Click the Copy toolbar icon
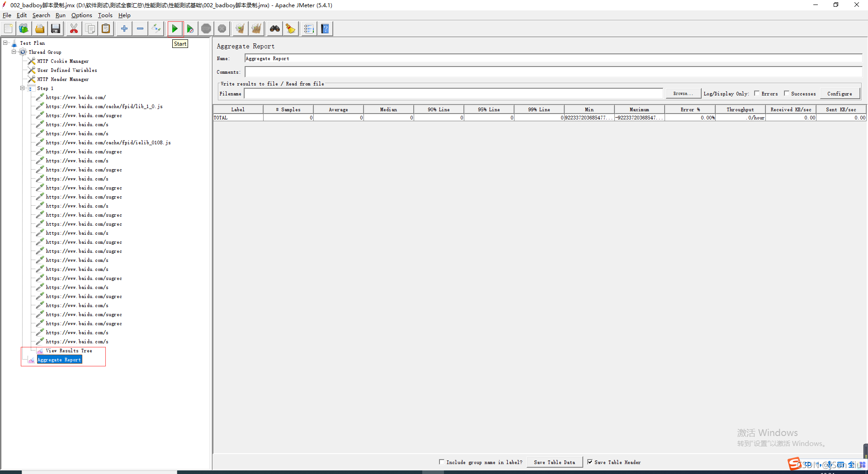868x474 pixels. [90, 29]
